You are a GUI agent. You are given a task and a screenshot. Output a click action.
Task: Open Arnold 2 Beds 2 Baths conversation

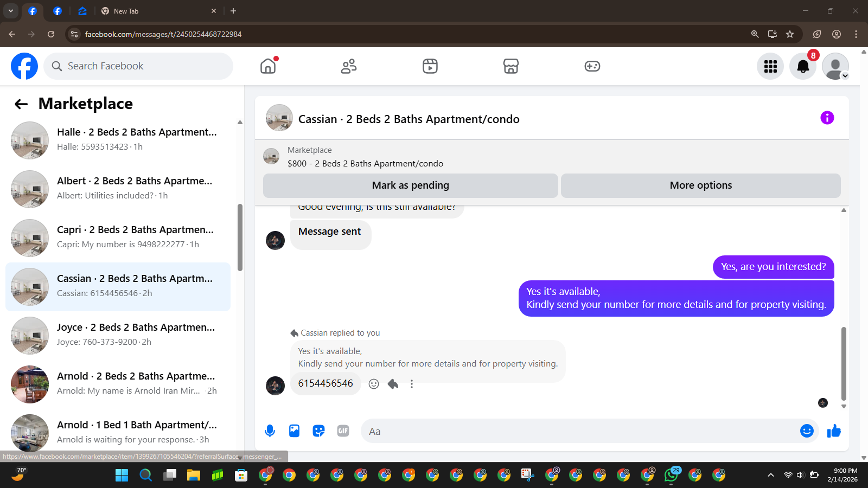click(118, 384)
